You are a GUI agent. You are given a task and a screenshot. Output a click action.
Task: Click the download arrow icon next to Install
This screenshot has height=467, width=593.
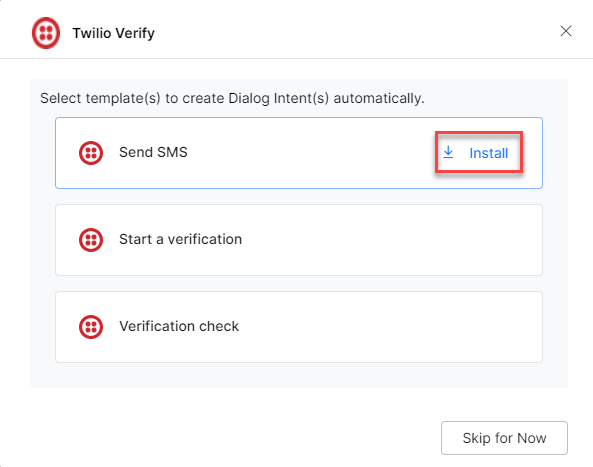pos(448,152)
